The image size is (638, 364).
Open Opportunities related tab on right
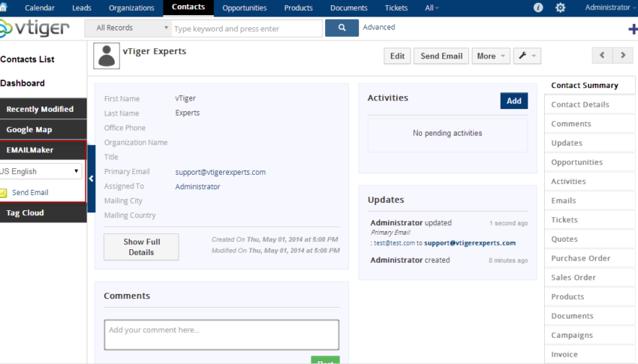pyautogui.click(x=589, y=162)
